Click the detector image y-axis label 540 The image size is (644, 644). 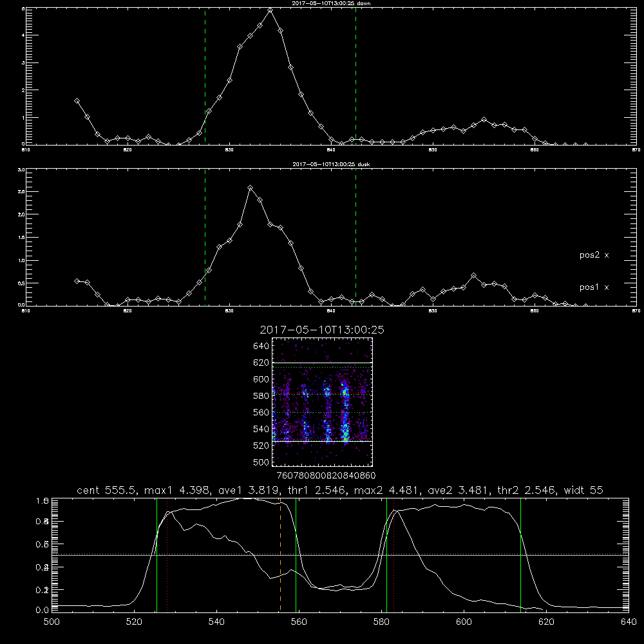(x=261, y=429)
